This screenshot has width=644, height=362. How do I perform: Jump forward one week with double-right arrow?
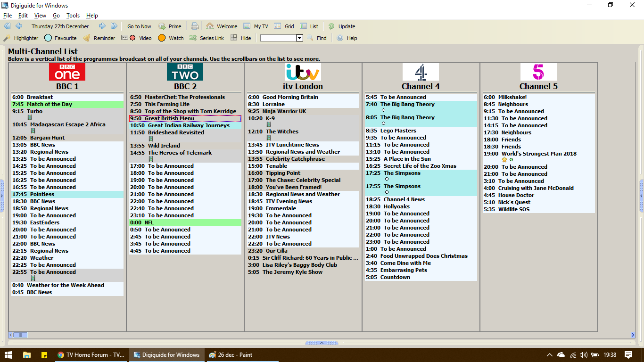(114, 26)
